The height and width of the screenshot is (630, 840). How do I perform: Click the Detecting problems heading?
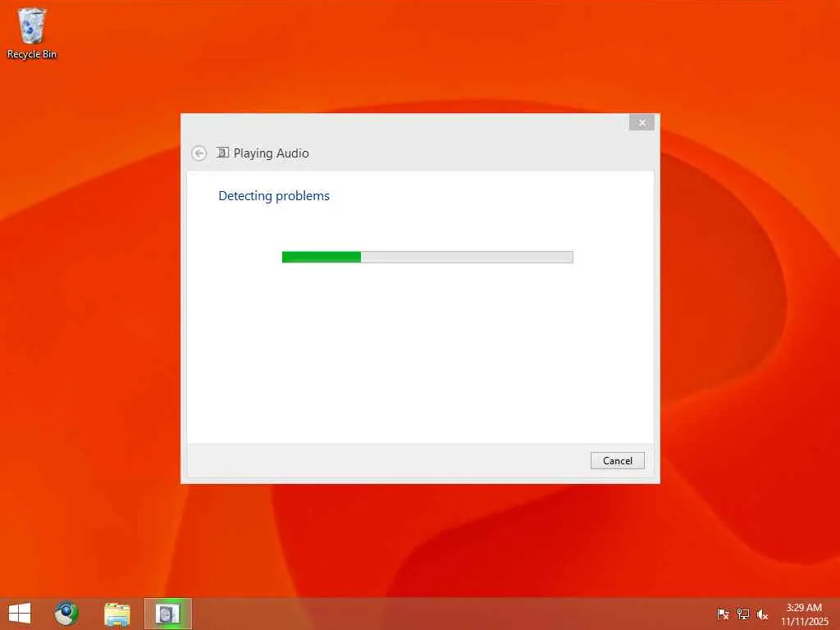tap(274, 196)
